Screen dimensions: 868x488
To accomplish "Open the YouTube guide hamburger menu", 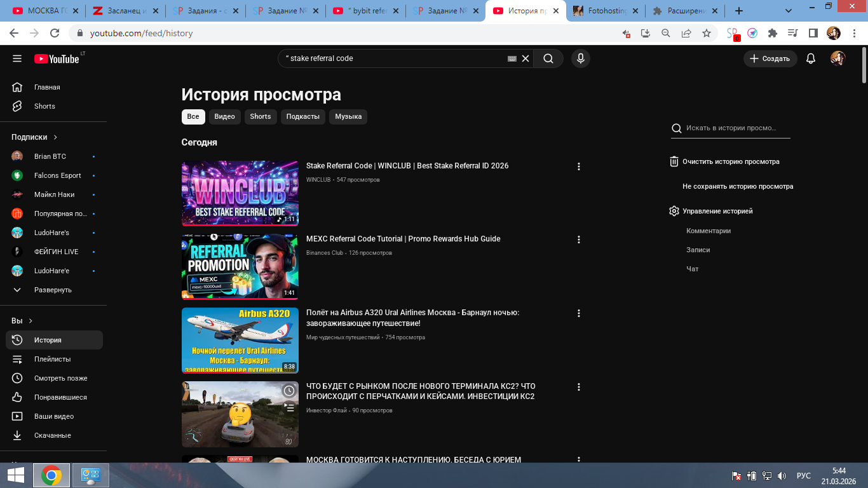I will click(x=17, y=58).
